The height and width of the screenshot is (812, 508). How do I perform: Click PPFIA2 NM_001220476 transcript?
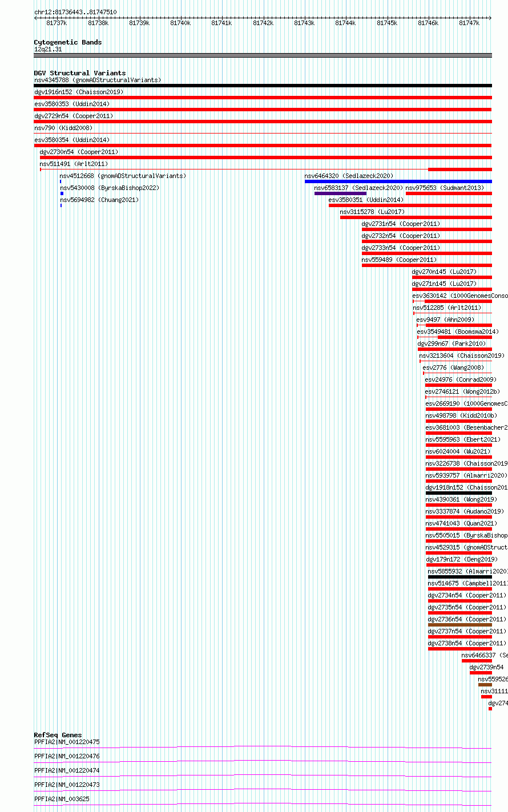[67, 756]
